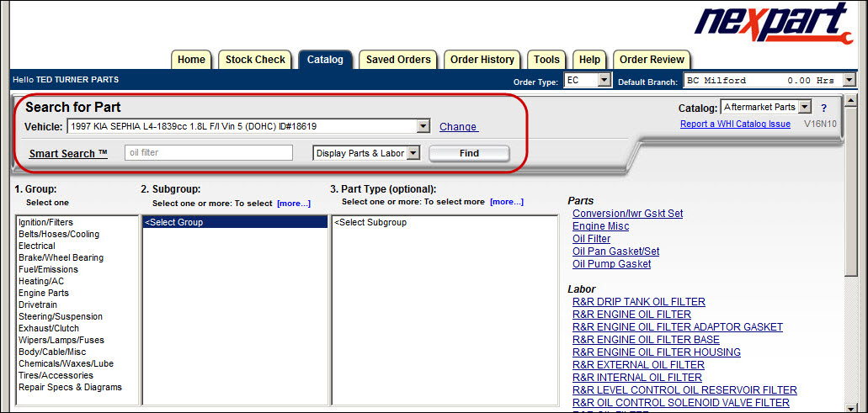Click the blue question mark help icon

tap(823, 108)
